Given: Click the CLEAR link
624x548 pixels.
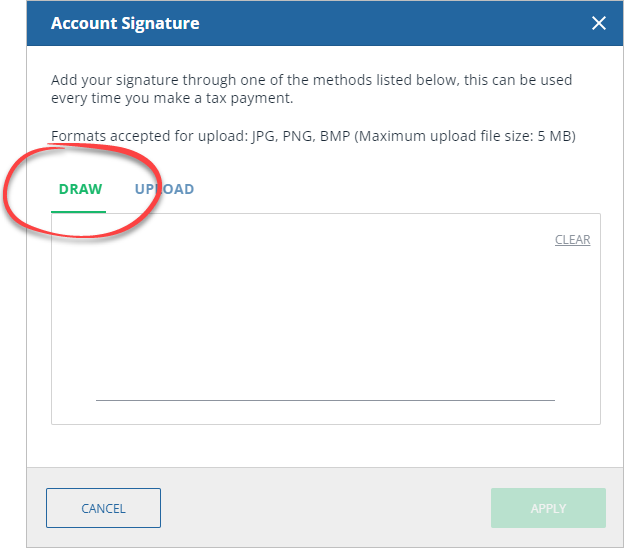Looking at the screenshot, I should tap(572, 240).
